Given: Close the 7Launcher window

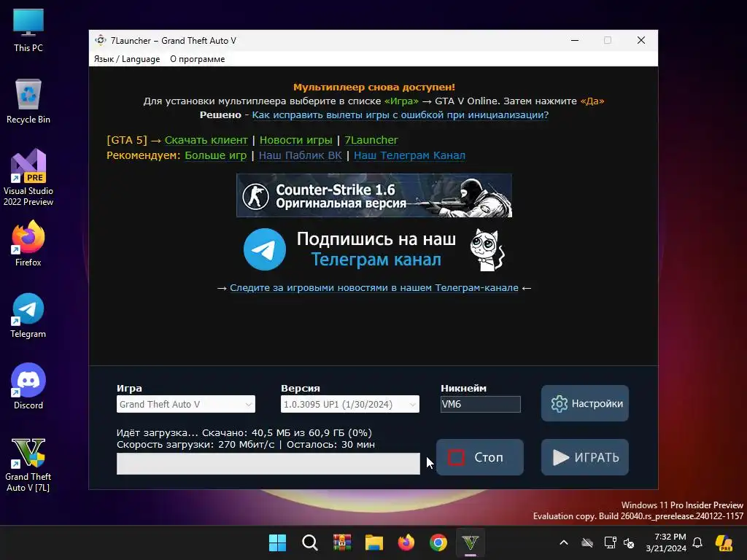Looking at the screenshot, I should pos(641,41).
